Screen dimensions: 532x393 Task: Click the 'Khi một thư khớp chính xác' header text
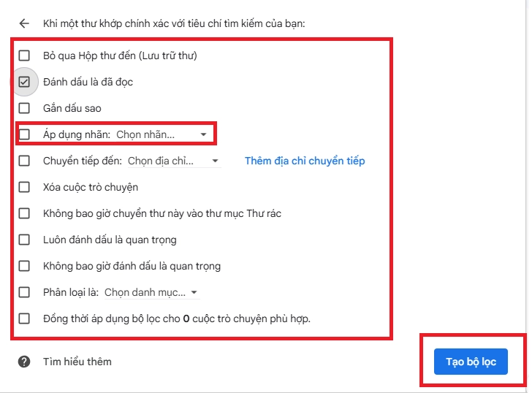(174, 23)
